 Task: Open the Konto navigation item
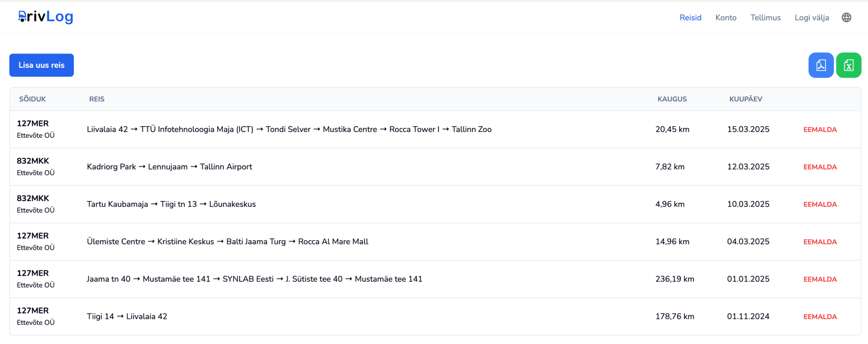point(726,18)
